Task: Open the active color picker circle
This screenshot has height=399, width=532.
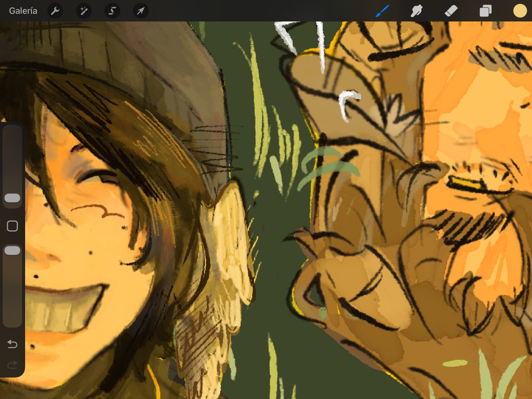Action: tap(520, 11)
